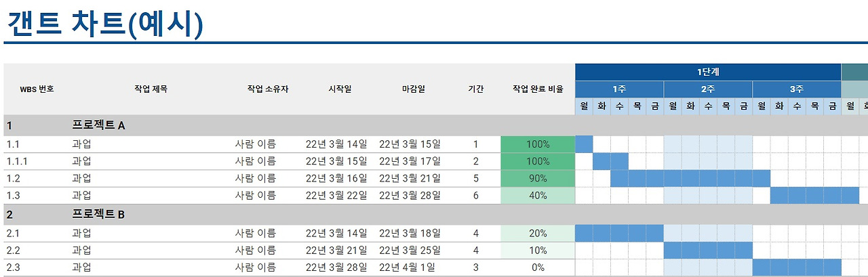868x277 pixels.
Task: Click the Gantt bar in row 1.2
Action: coord(690,178)
